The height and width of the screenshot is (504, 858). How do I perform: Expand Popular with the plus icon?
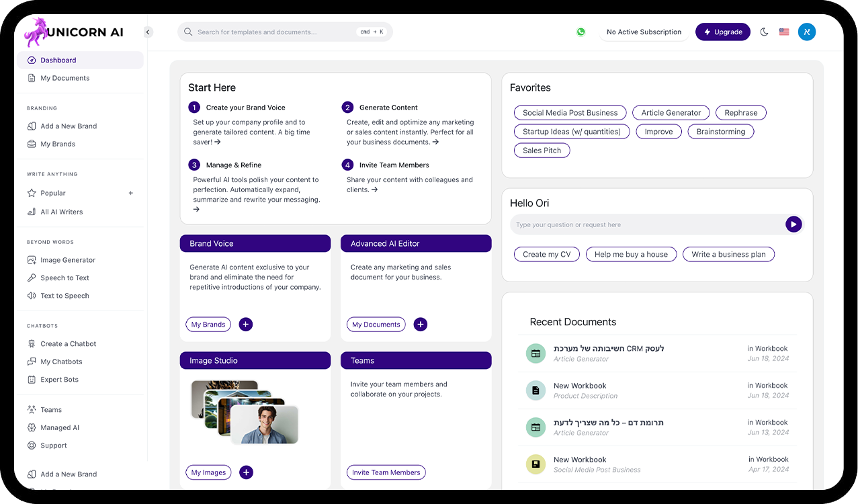(x=131, y=193)
